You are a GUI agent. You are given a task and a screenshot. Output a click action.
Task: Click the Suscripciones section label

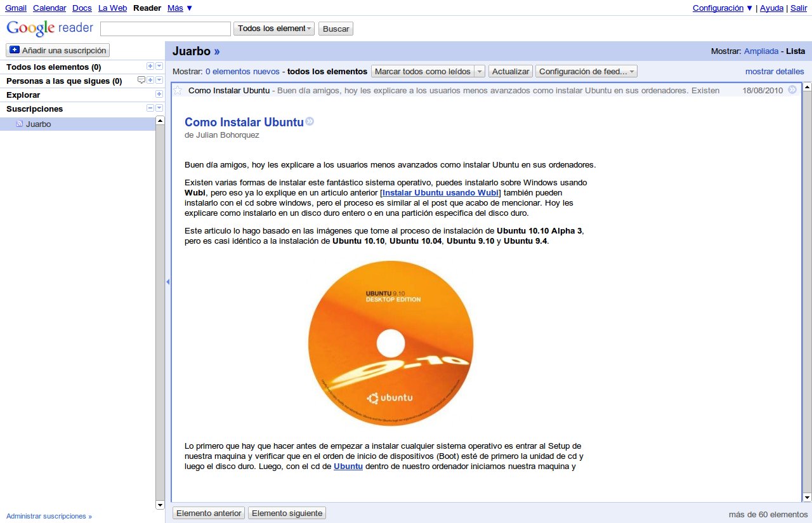click(34, 109)
